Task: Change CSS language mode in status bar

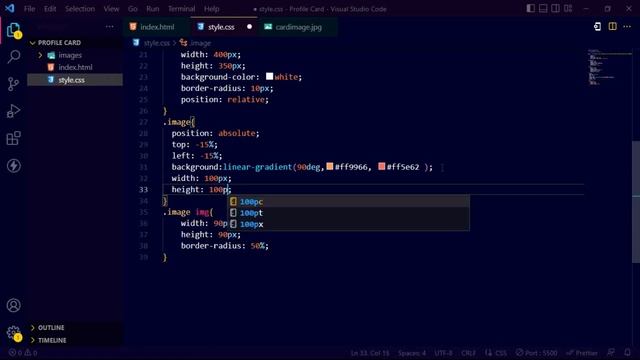Action: 500,353
